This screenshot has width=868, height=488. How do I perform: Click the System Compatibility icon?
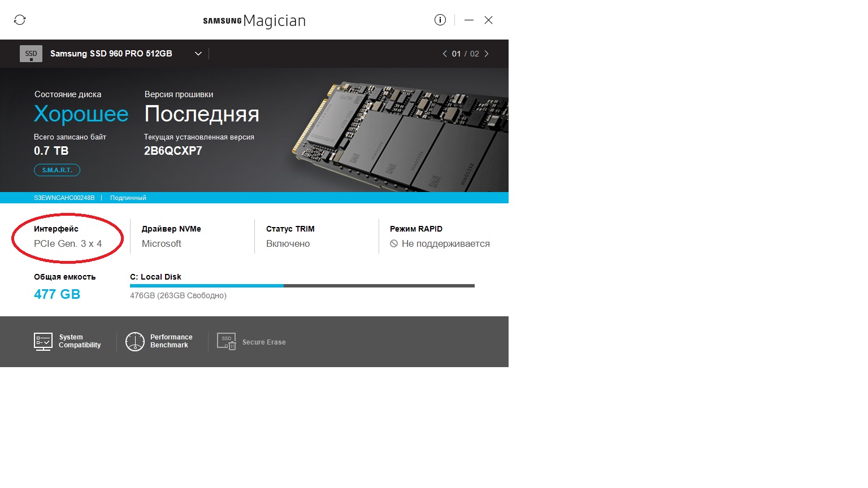pos(44,342)
